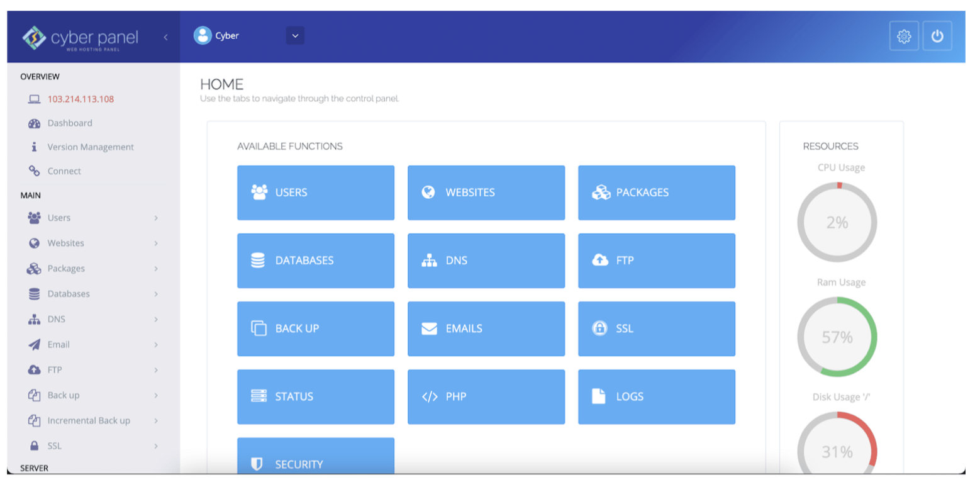The image size is (980, 482).
Task: Open the Websites function tile
Action: (x=486, y=193)
